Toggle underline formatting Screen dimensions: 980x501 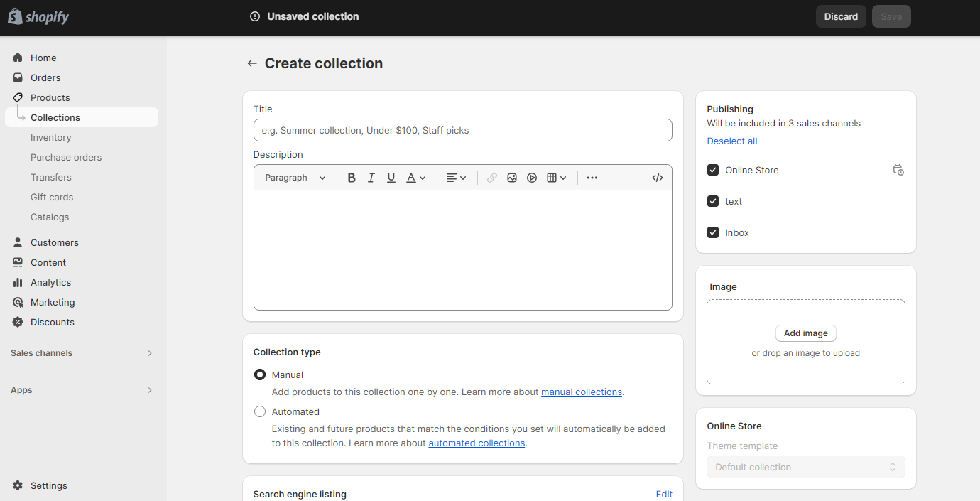(391, 177)
